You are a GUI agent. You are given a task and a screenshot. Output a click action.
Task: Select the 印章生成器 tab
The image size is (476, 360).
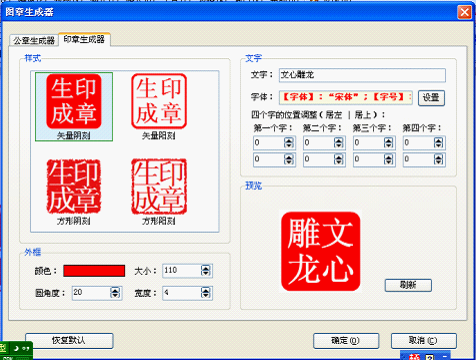point(84,39)
